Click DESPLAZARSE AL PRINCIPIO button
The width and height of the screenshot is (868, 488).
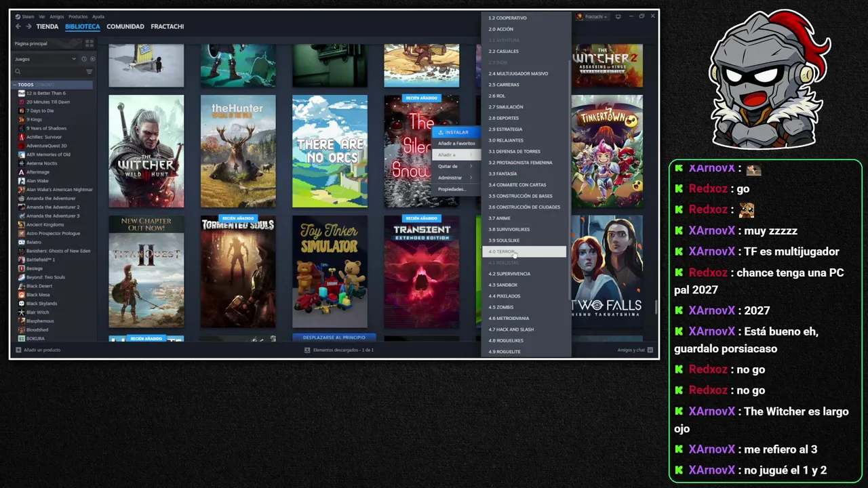click(334, 337)
